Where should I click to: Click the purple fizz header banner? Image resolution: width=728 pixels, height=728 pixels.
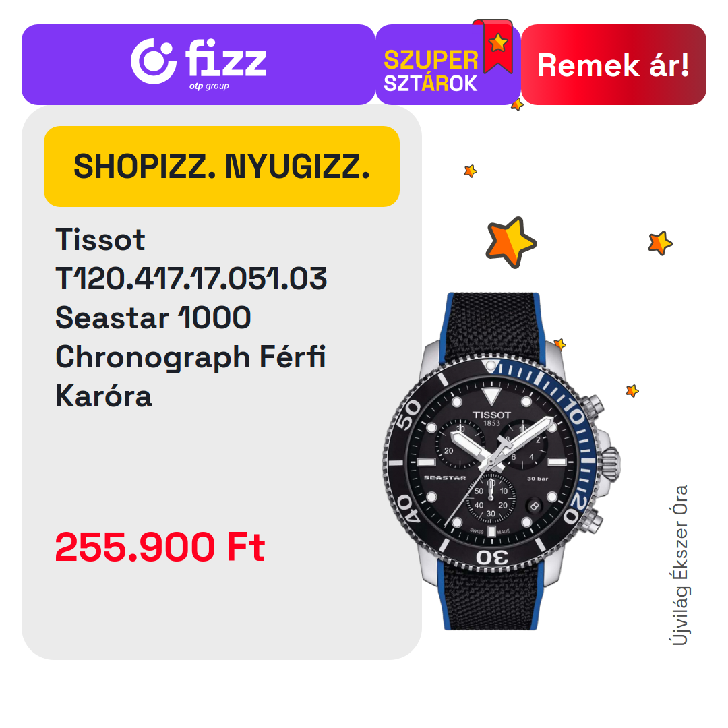pyautogui.click(x=198, y=65)
